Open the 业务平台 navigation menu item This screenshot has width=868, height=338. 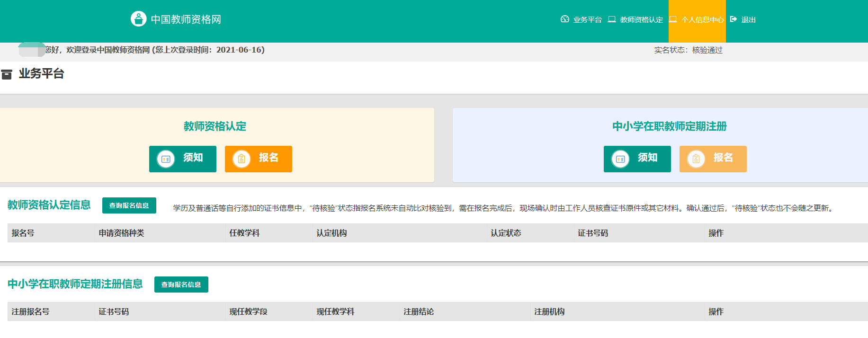tap(587, 20)
